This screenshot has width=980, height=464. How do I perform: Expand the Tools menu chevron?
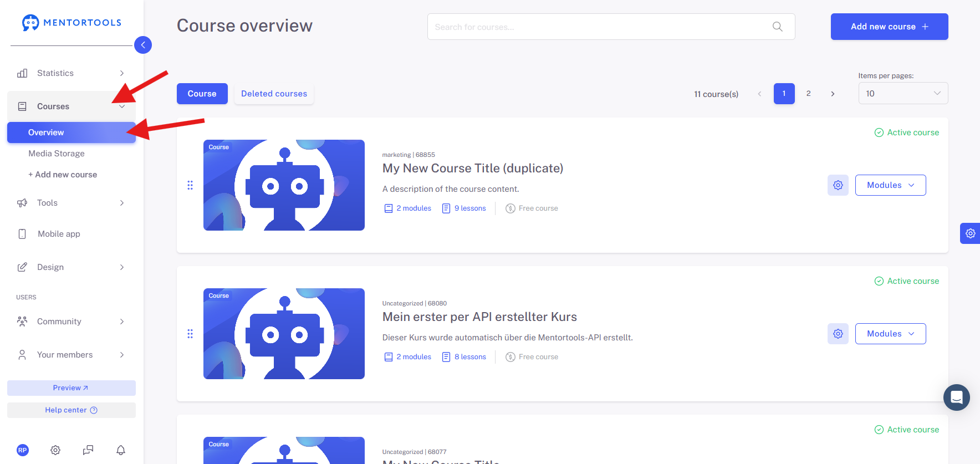tap(122, 203)
